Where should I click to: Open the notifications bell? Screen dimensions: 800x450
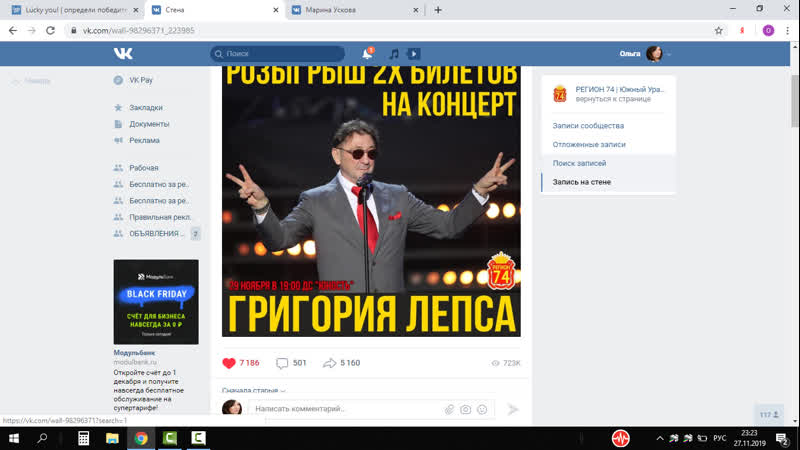tap(367, 54)
